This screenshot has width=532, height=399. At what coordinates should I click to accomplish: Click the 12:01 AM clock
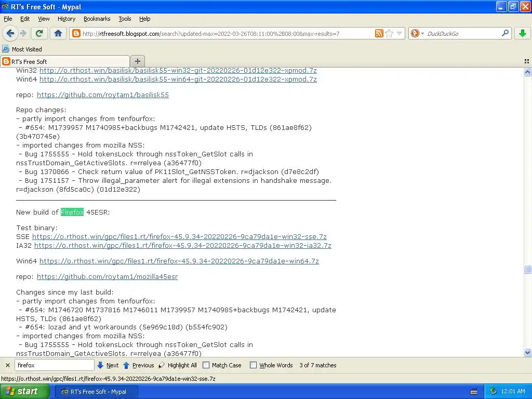click(512, 392)
